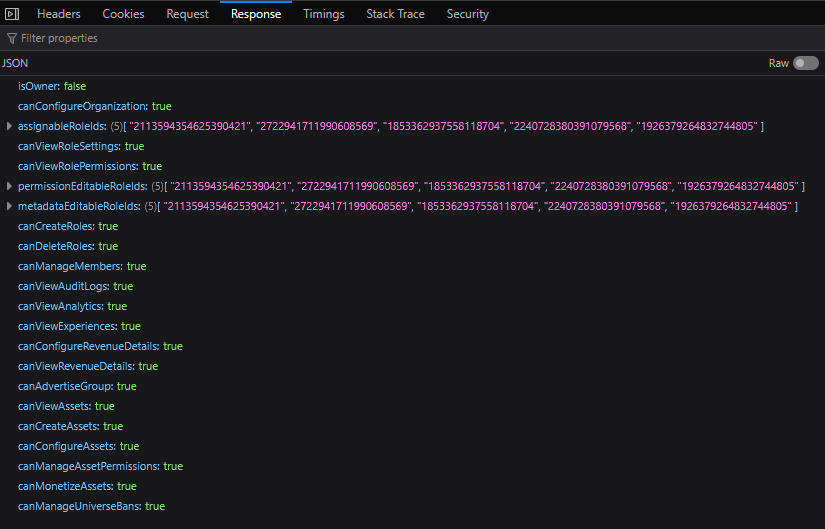
Task: Select the isOwner: false row
Action: [x=412, y=86]
